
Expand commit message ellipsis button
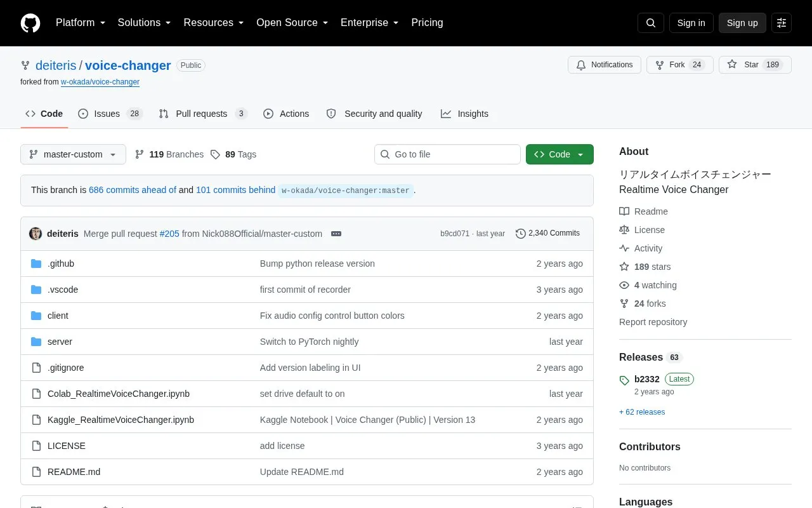tap(336, 234)
